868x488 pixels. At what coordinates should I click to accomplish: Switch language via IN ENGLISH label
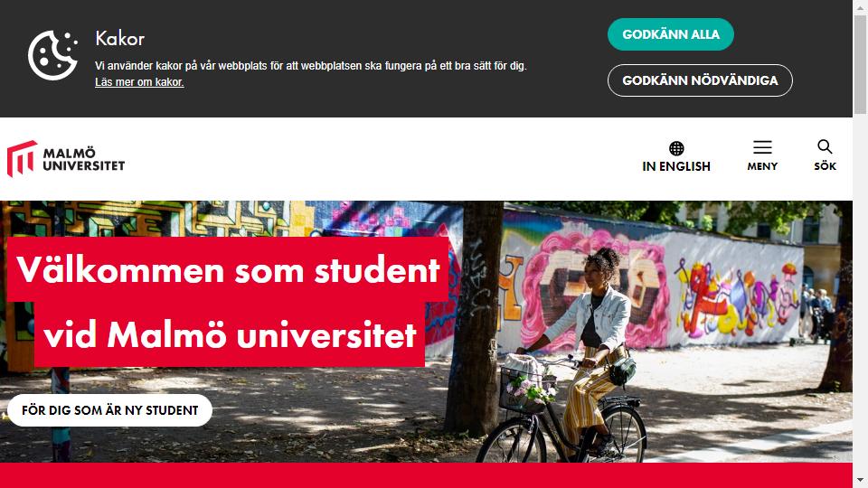point(676,166)
